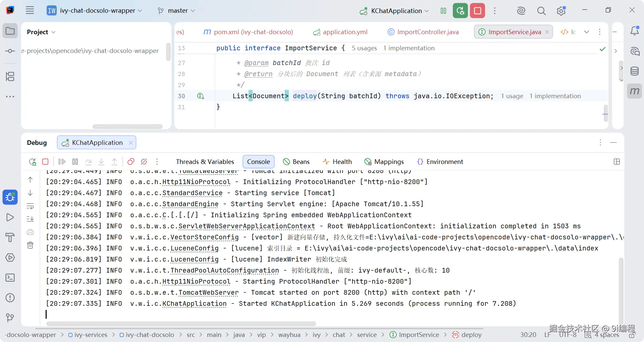The image size is (644, 342).
Task: Select the Console tab
Action: 258,162
